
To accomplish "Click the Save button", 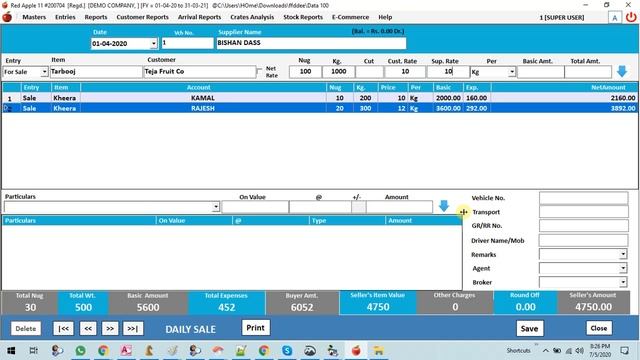I will click(529, 329).
